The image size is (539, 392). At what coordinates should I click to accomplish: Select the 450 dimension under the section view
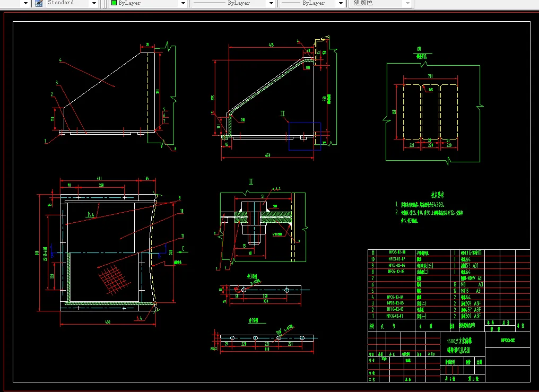pyautogui.click(x=267, y=155)
